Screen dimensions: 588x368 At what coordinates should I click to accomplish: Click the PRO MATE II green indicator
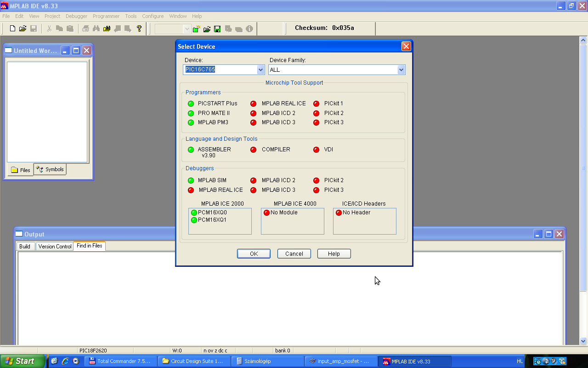[191, 113]
